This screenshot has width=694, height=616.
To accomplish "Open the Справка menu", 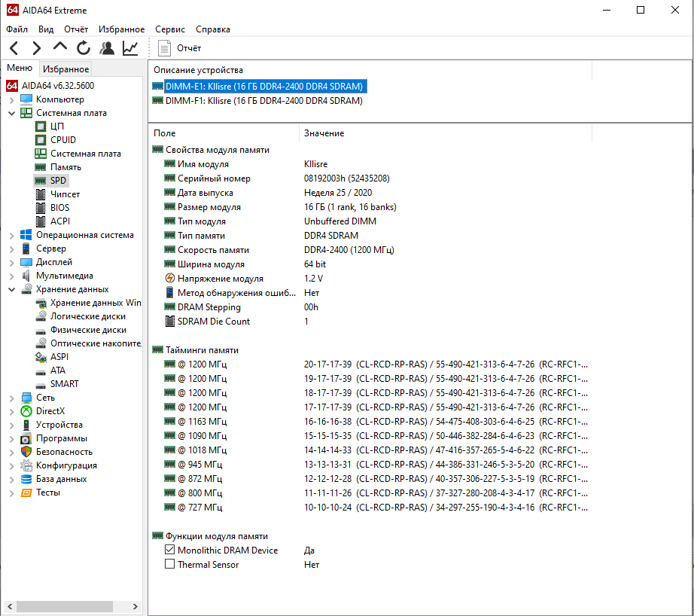I will click(212, 29).
